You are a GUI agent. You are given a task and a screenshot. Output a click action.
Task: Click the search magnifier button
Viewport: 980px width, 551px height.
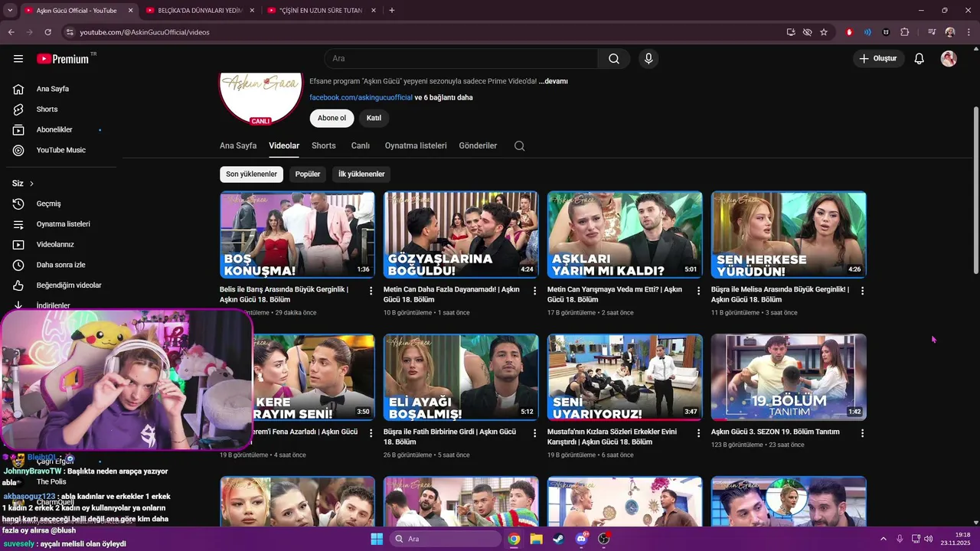coord(614,59)
